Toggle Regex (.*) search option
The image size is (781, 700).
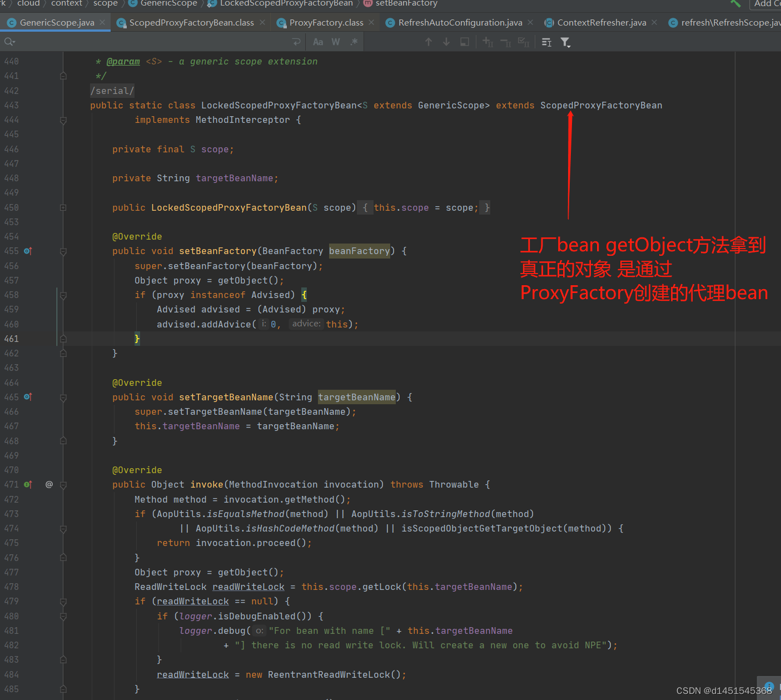tap(354, 42)
